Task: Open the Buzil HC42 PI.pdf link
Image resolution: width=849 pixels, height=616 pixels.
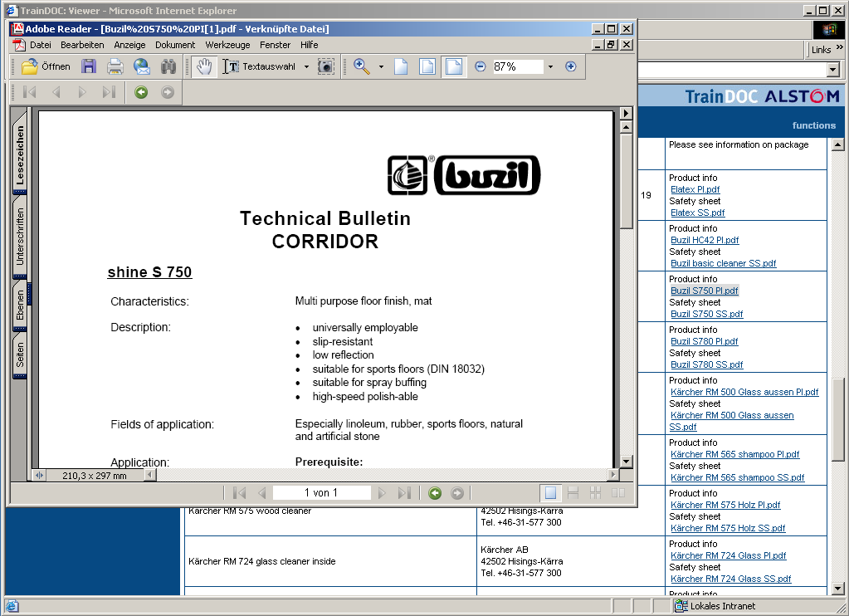Action: [705, 240]
